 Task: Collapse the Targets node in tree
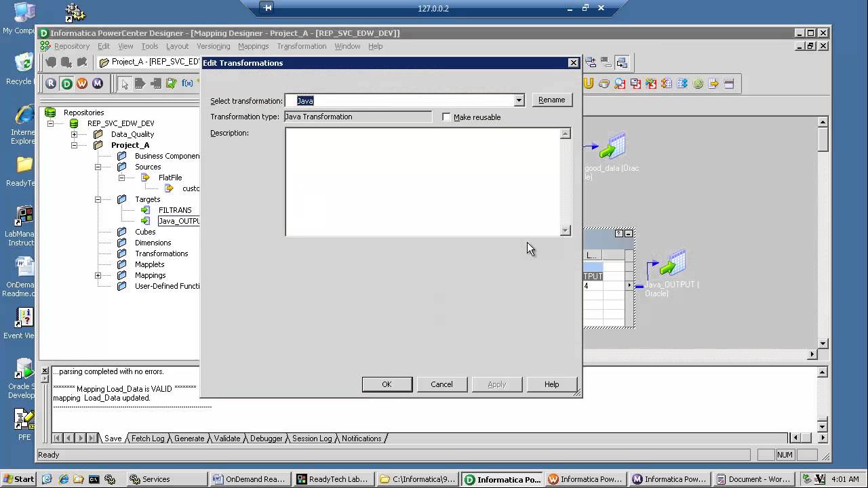98,199
